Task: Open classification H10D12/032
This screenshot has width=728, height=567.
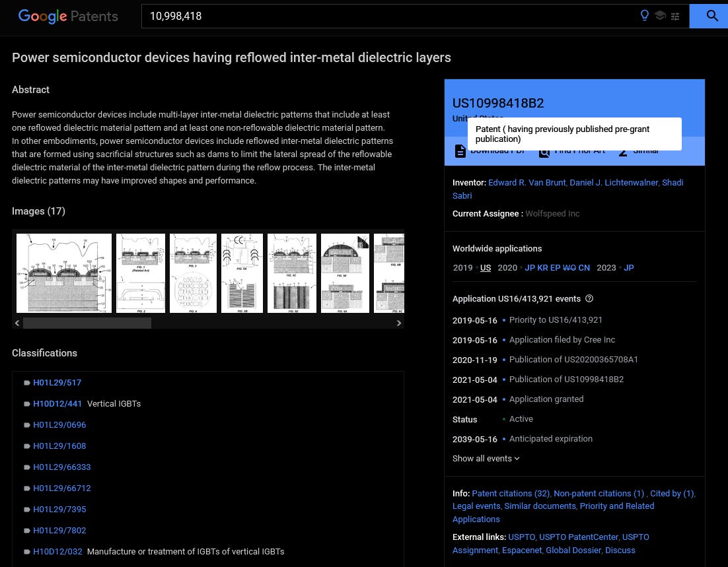Action: coord(57,552)
